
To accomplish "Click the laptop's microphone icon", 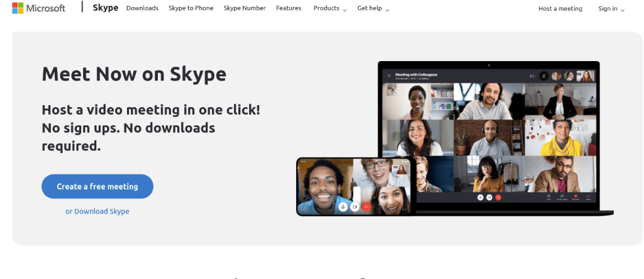I will tap(480, 198).
